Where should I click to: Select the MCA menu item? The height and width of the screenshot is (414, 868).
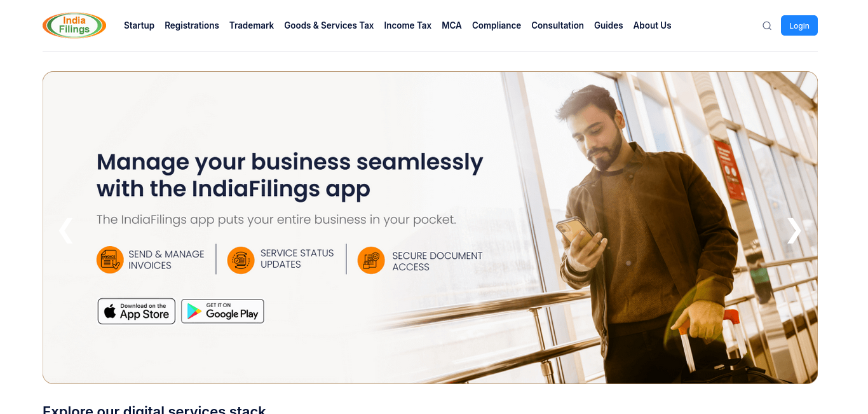[x=452, y=25]
